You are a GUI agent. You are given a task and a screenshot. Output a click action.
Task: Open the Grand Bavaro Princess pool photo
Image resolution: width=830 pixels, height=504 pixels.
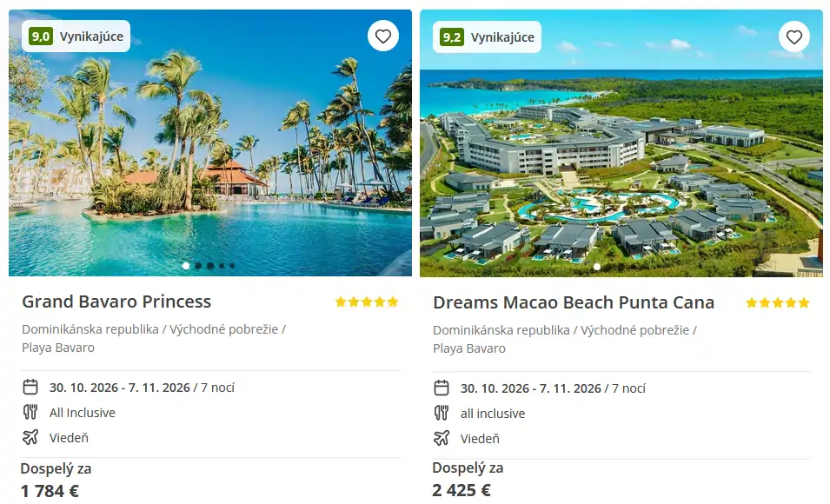click(210, 143)
